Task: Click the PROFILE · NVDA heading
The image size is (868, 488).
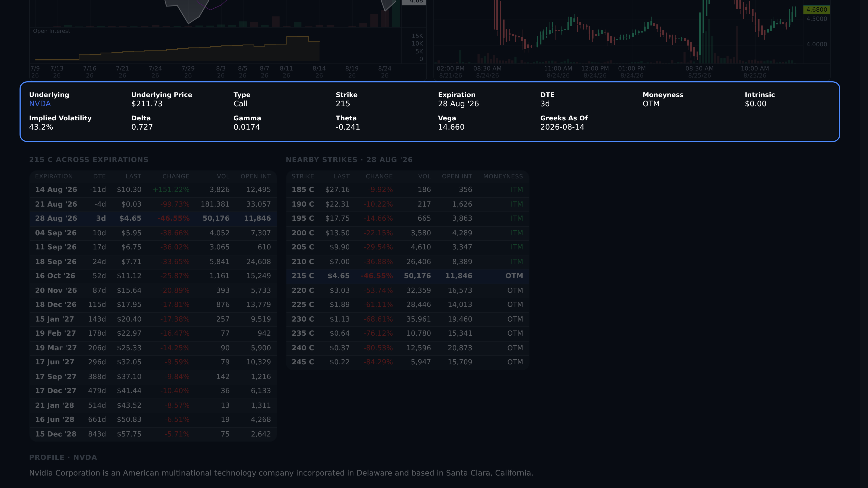Action: click(x=63, y=457)
